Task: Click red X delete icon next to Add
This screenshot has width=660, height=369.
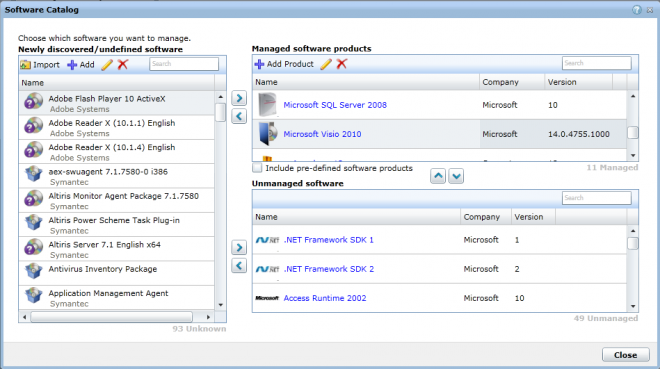Action: click(122, 65)
